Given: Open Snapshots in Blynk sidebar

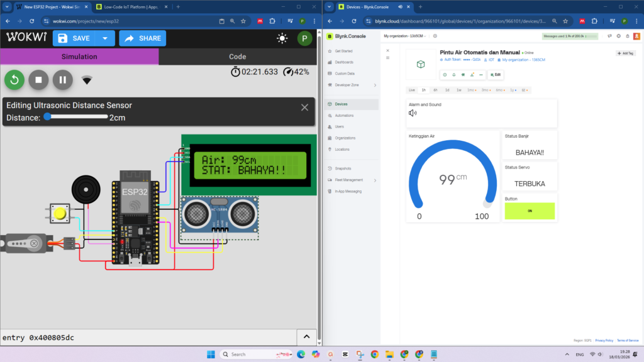Looking at the screenshot, I should pyautogui.click(x=343, y=168).
